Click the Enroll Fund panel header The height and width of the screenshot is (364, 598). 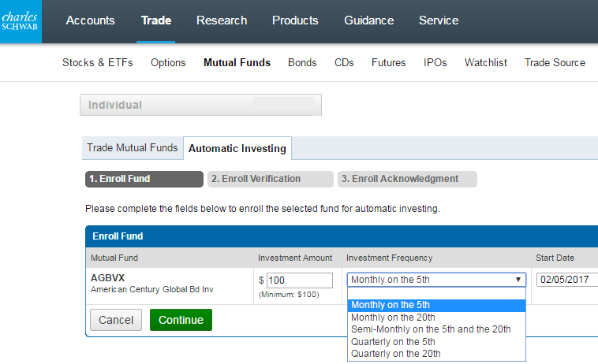coord(342,236)
